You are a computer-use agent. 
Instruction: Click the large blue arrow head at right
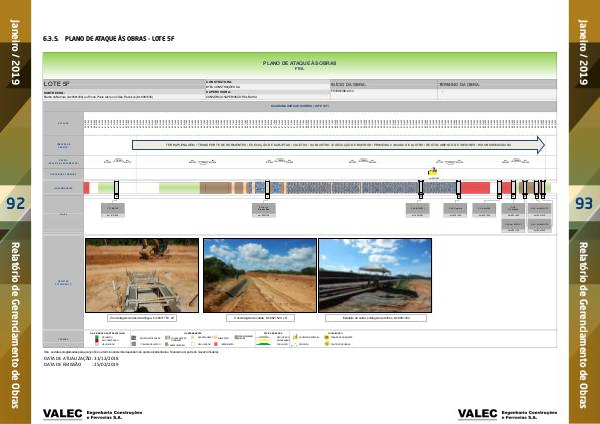tap(541, 145)
